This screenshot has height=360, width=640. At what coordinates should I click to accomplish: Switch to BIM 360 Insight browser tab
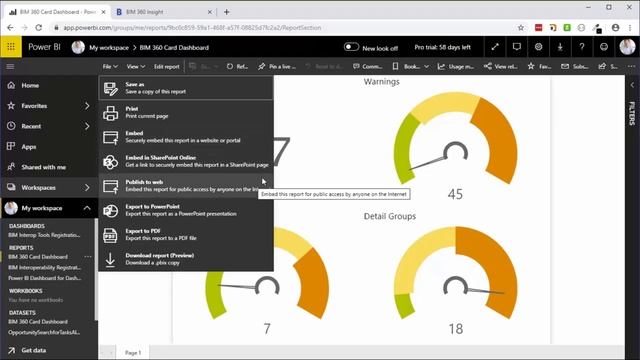(x=164, y=12)
